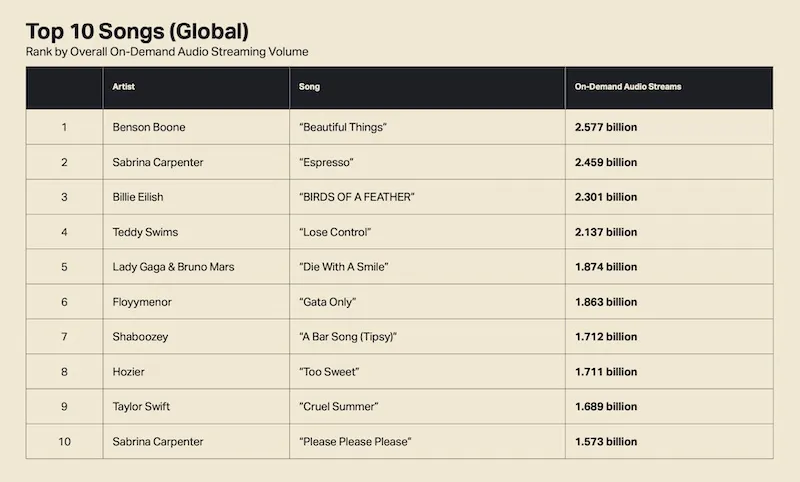Viewport: 800px width, 482px height.
Task: Select the Song column header
Action: pos(310,87)
